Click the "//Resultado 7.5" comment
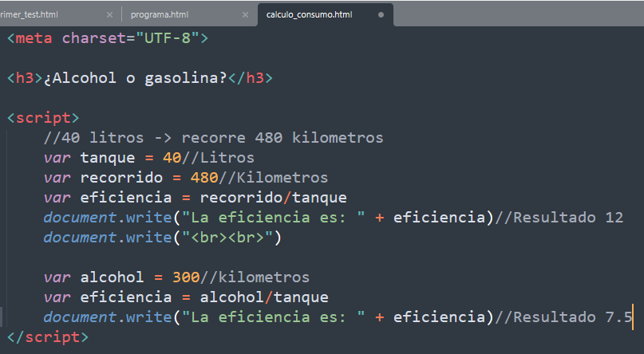 (563, 317)
